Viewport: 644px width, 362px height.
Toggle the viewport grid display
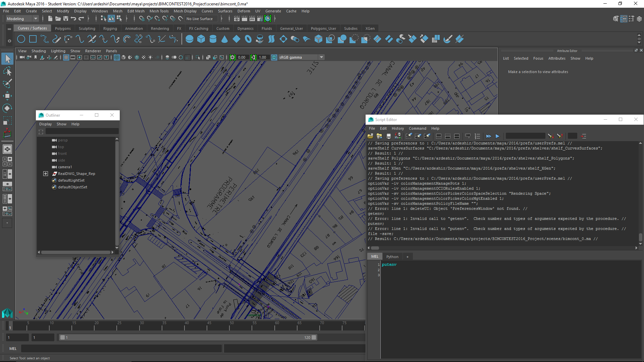[66, 57]
